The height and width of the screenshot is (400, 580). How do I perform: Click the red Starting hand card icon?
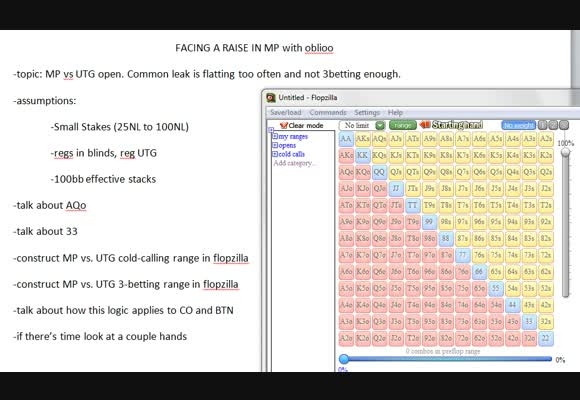[425, 125]
